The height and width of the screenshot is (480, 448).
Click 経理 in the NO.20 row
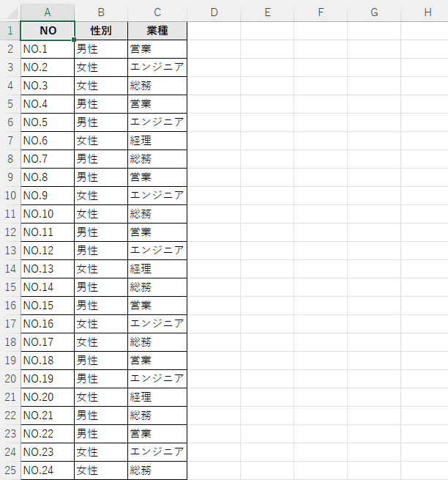[x=157, y=397]
